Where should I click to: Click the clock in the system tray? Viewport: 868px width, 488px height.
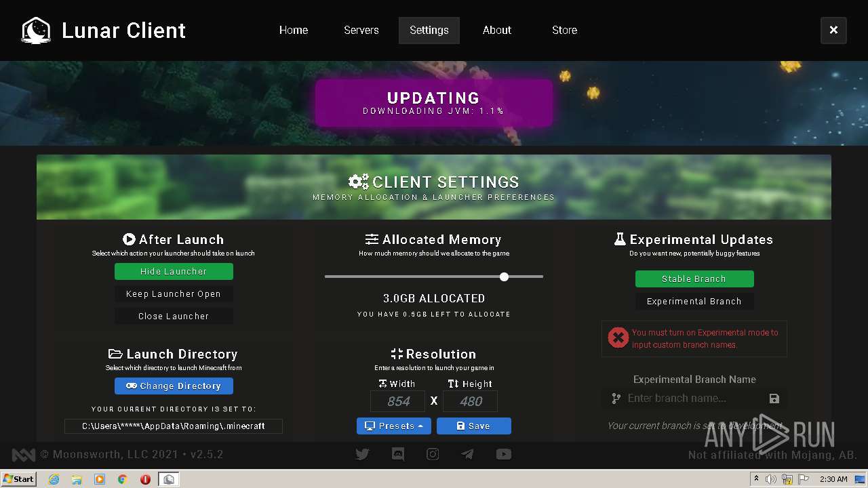pyautogui.click(x=833, y=479)
